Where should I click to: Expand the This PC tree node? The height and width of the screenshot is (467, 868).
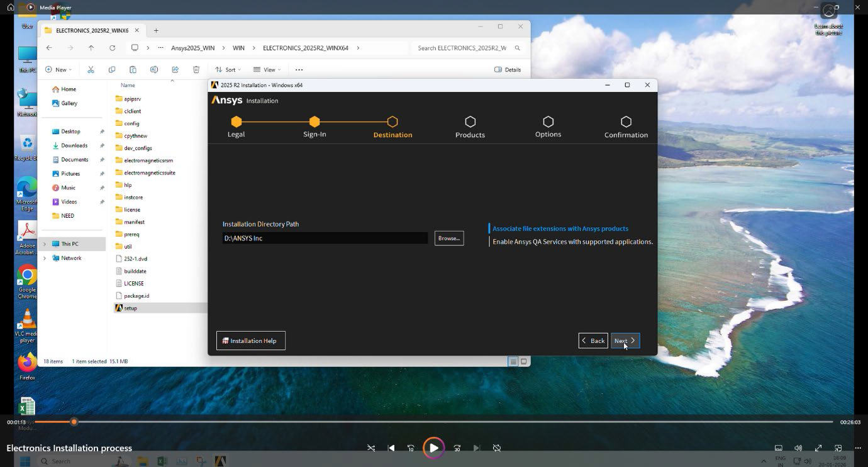click(x=44, y=244)
